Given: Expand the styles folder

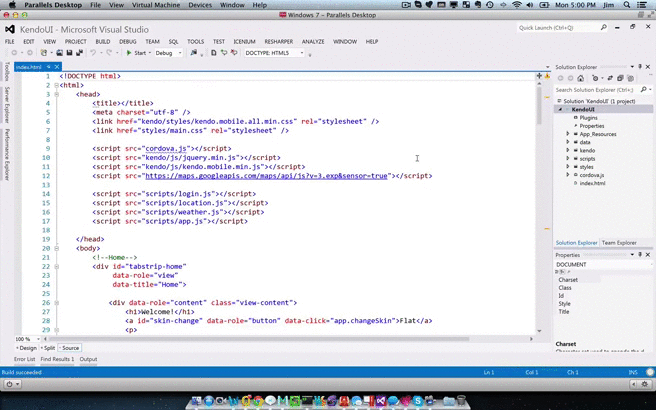Looking at the screenshot, I should [x=568, y=167].
